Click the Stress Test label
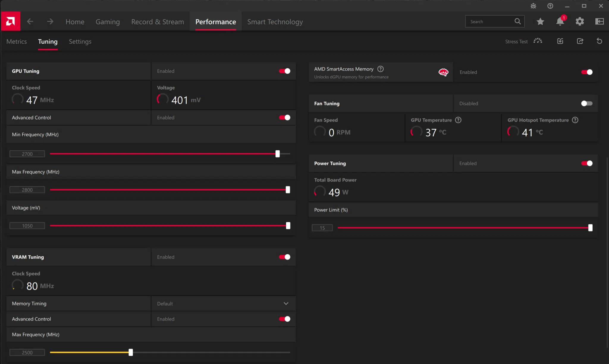609x364 pixels. [516, 42]
